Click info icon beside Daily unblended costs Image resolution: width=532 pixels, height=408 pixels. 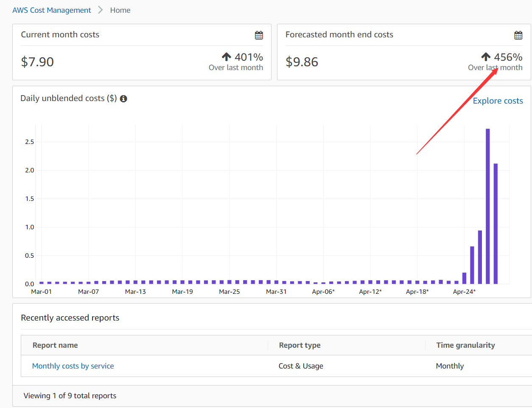pyautogui.click(x=123, y=98)
